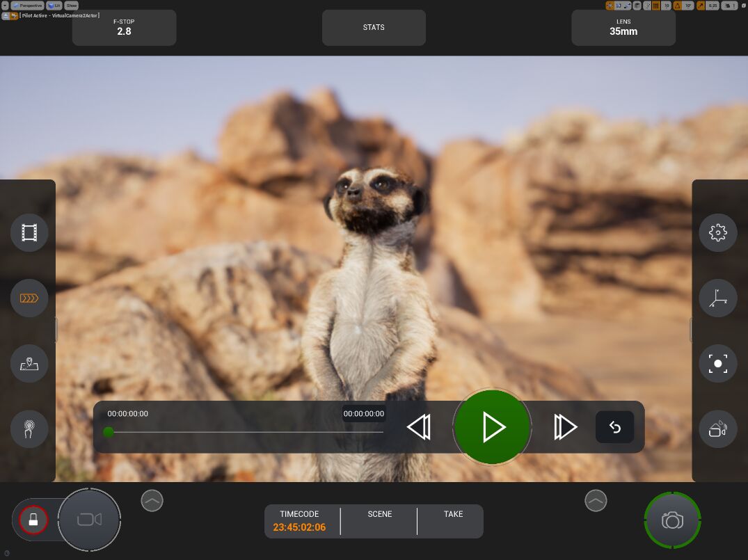The image size is (748, 560).
Task: Click the triple-chevron motion icon
Action: pos(29,298)
